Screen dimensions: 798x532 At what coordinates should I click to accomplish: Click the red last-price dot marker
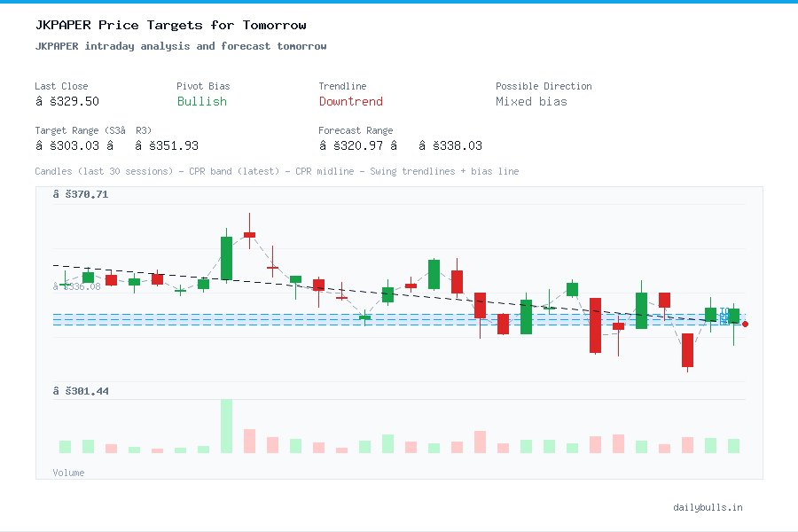(x=746, y=325)
